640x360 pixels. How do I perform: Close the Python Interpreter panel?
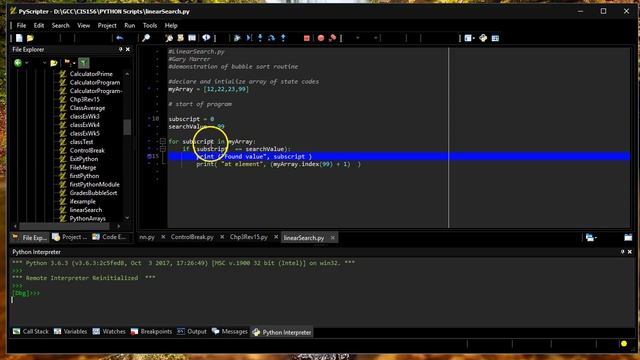click(630, 252)
